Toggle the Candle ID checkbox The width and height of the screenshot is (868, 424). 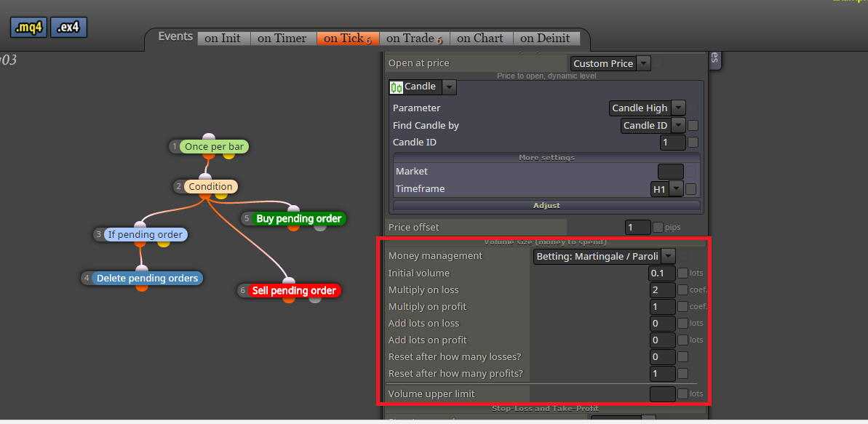pyautogui.click(x=693, y=143)
